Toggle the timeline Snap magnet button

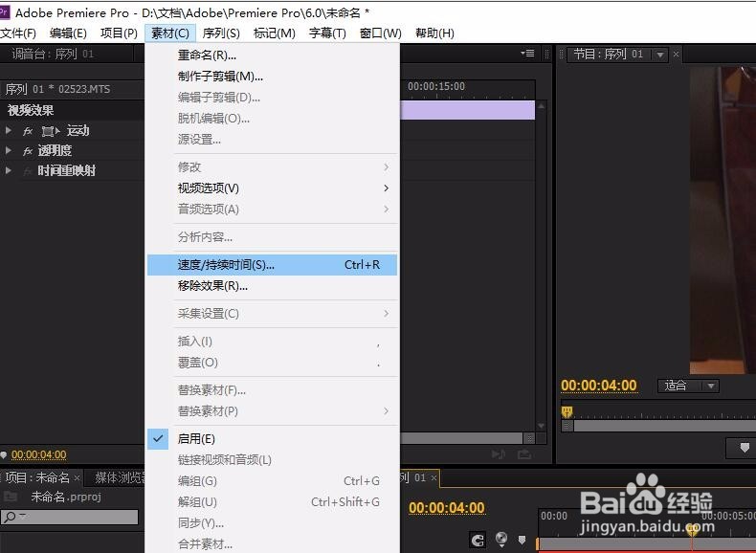coord(478,540)
